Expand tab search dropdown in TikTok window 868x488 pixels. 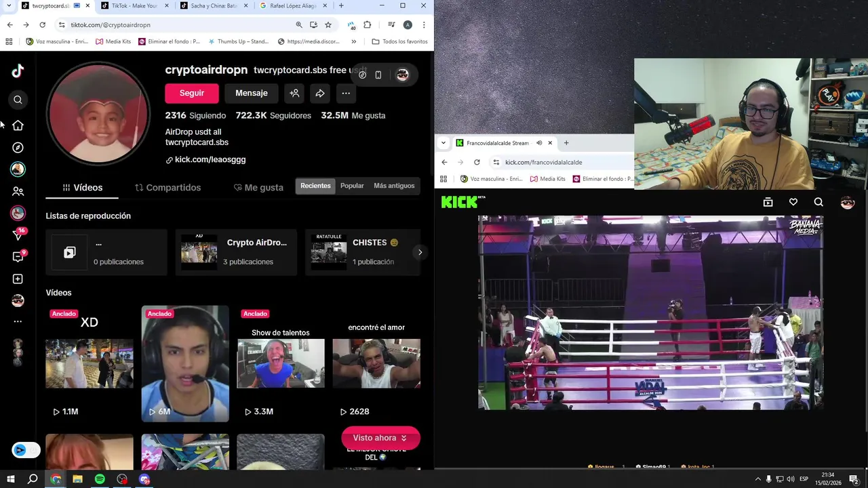tap(8, 5)
